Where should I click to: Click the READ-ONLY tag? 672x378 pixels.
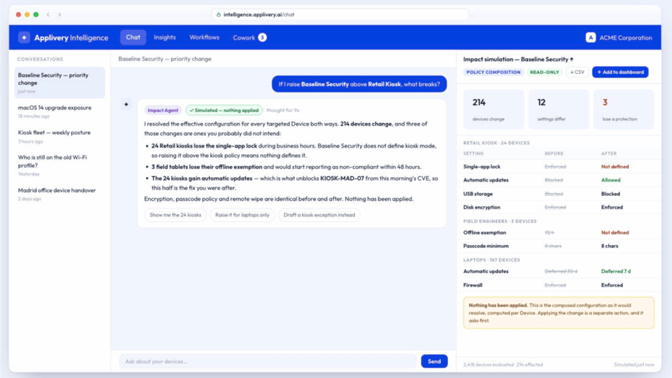pos(544,72)
